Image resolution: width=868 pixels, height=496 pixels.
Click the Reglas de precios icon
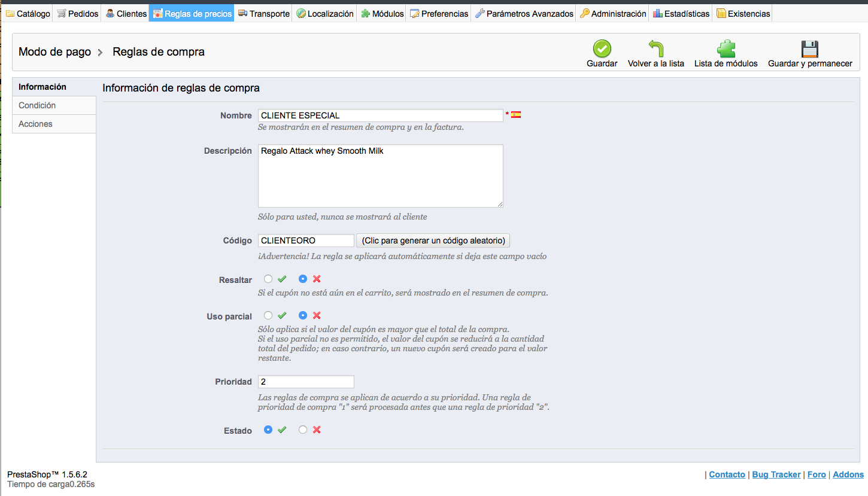click(158, 13)
